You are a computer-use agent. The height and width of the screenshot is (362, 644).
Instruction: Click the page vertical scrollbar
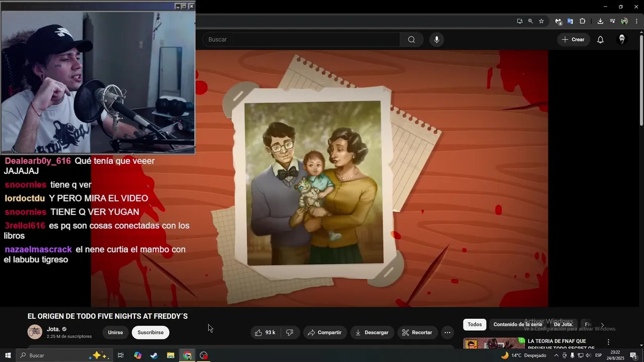tap(641, 80)
